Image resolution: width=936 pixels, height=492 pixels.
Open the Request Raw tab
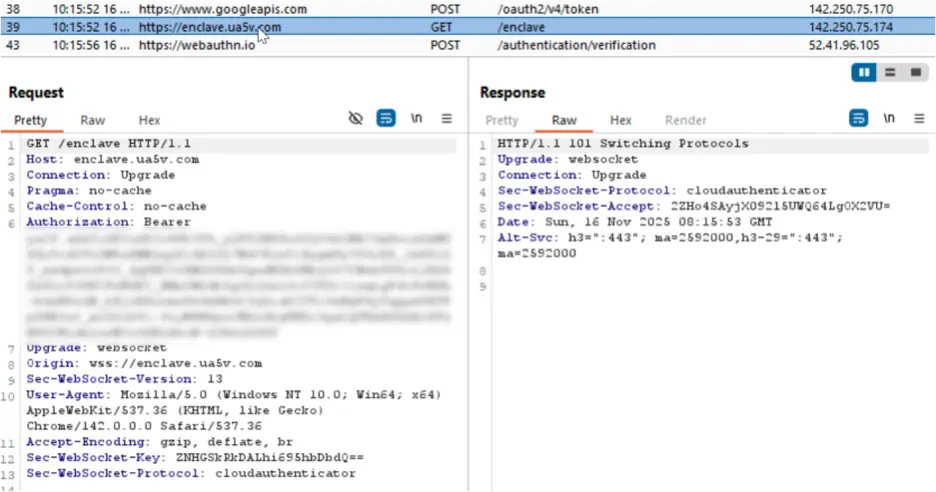pyautogui.click(x=93, y=120)
